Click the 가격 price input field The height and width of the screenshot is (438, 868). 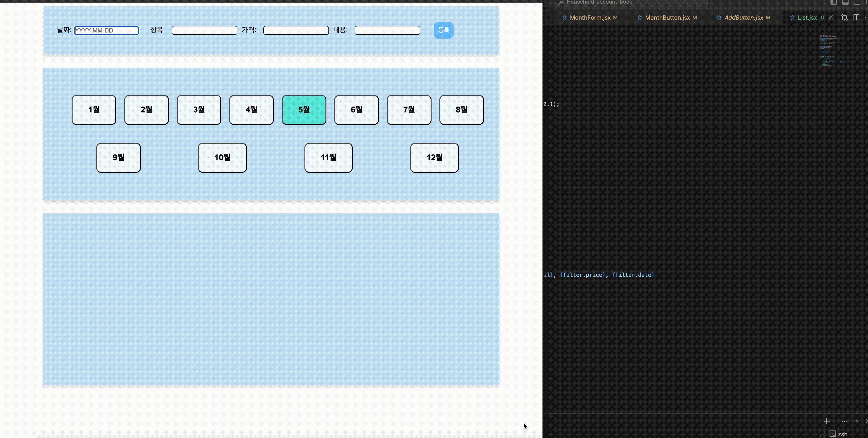pyautogui.click(x=296, y=30)
